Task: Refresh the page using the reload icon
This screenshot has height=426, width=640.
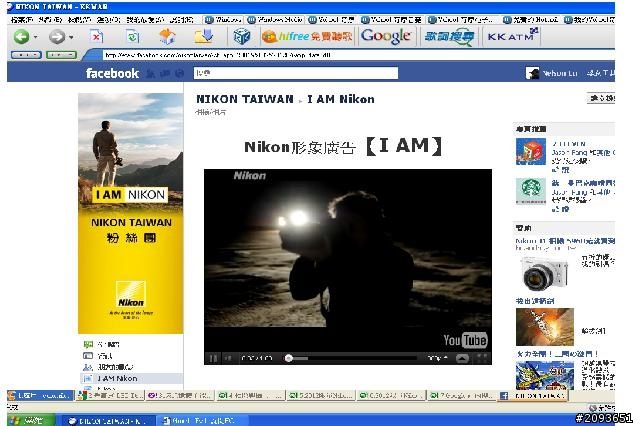Action: 133,37
